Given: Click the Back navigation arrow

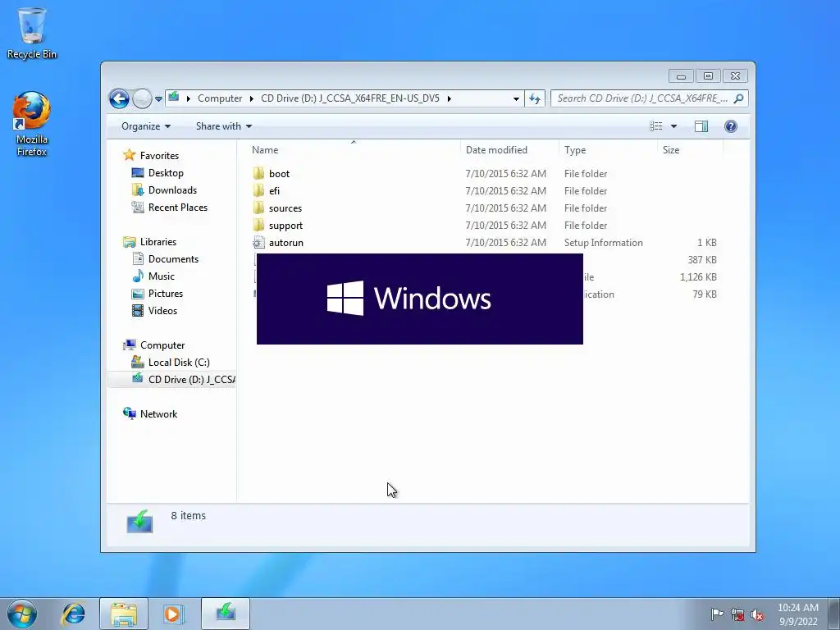Looking at the screenshot, I should pos(119,98).
